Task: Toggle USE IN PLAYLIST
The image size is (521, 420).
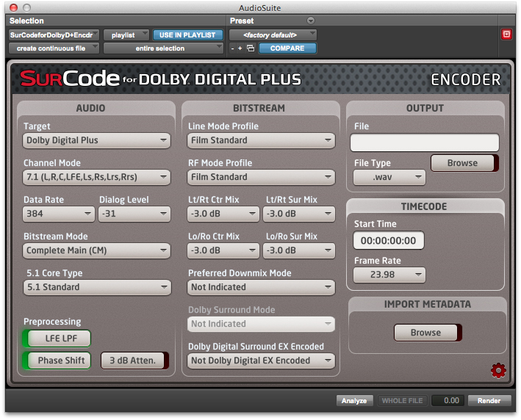Action: pyautogui.click(x=187, y=35)
